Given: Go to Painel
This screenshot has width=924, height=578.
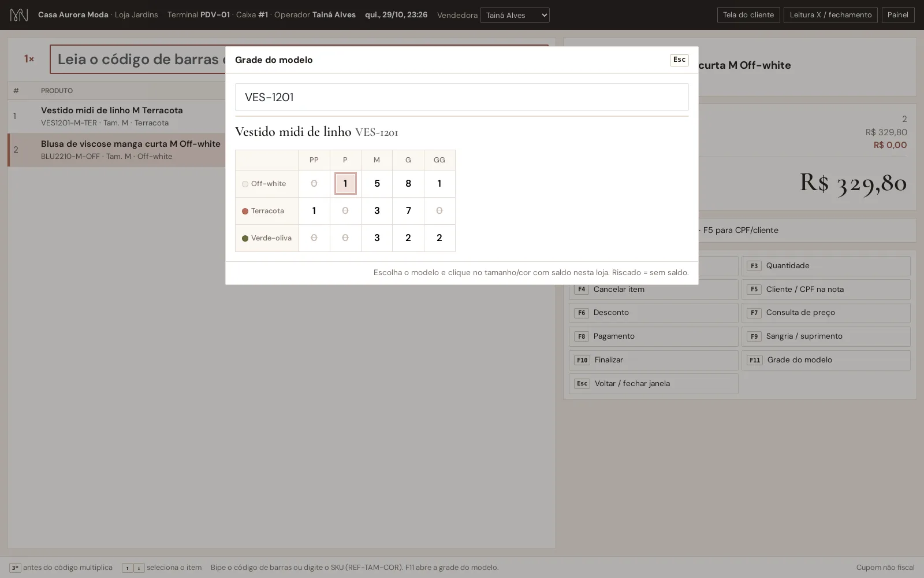Looking at the screenshot, I should (x=897, y=15).
